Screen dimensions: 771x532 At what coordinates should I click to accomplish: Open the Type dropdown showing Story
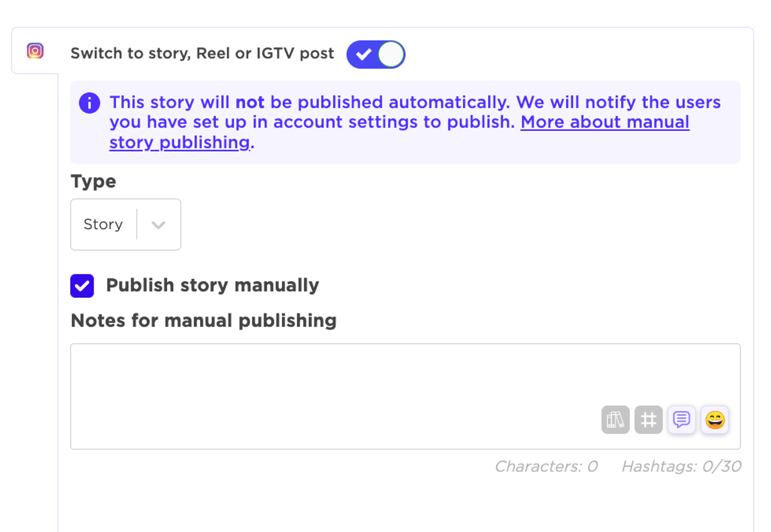[126, 225]
